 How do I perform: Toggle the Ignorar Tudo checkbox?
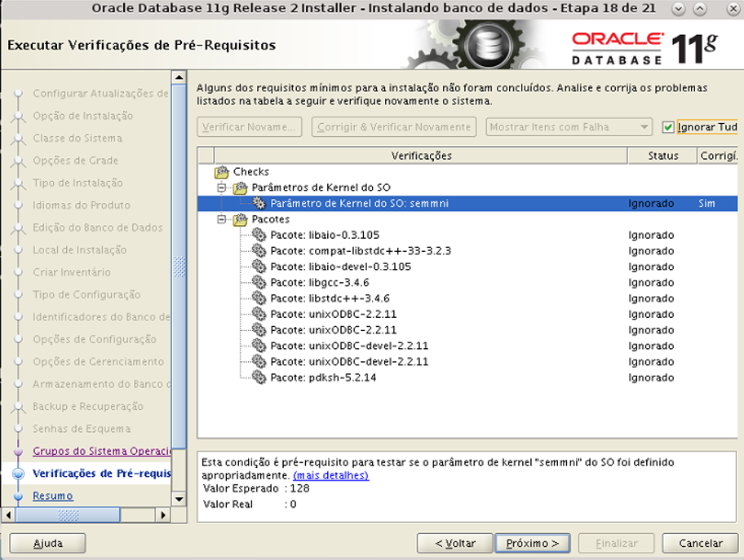point(668,127)
